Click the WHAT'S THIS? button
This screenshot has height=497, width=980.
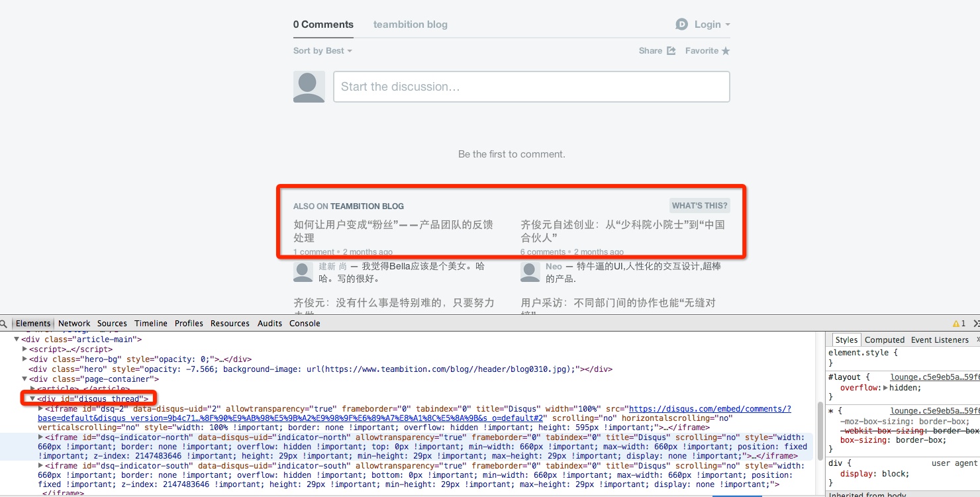pos(699,206)
